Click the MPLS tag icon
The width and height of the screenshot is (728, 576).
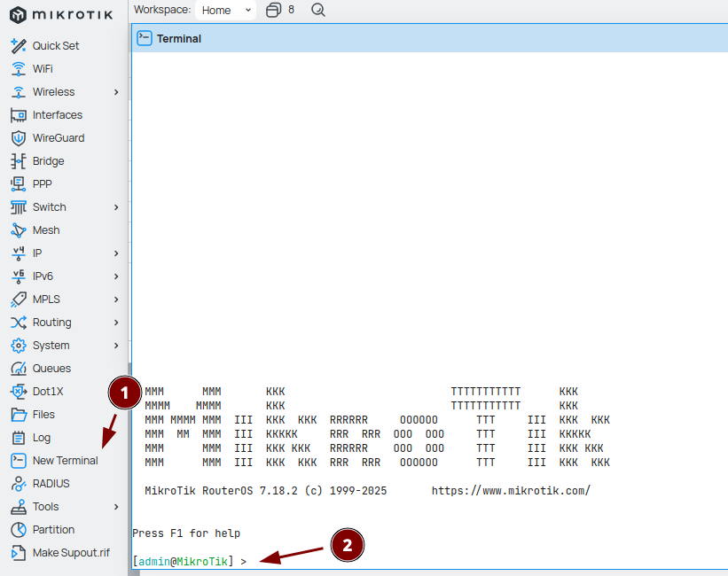tap(18, 300)
